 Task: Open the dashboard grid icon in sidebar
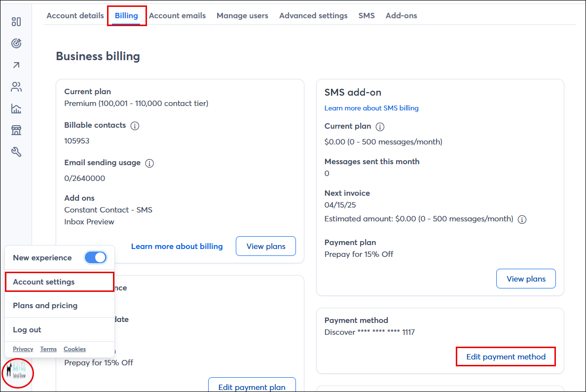[x=16, y=22]
